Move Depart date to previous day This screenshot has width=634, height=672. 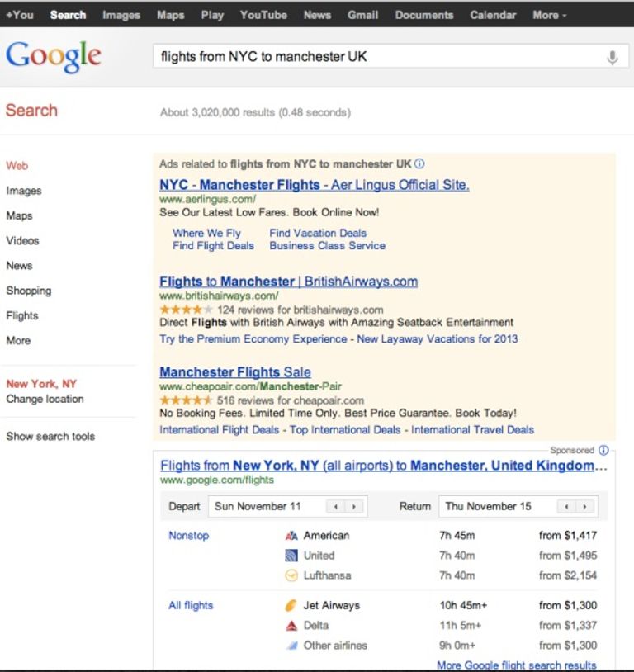[336, 507]
